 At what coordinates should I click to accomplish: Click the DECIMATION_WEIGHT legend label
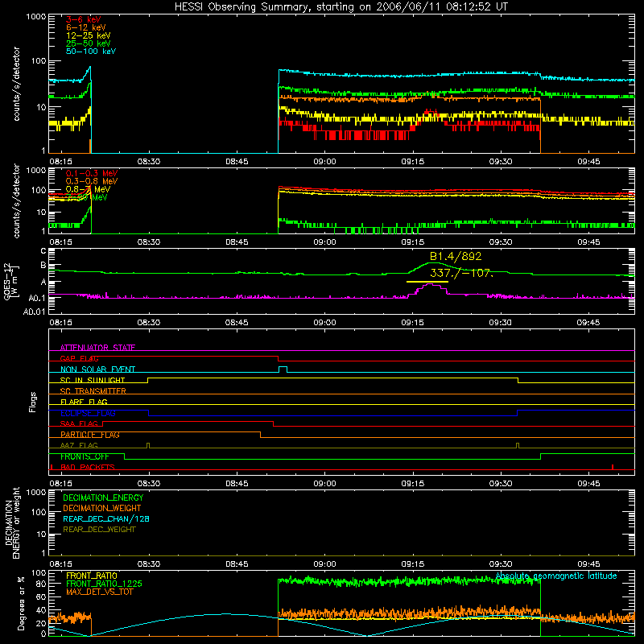pos(102,508)
